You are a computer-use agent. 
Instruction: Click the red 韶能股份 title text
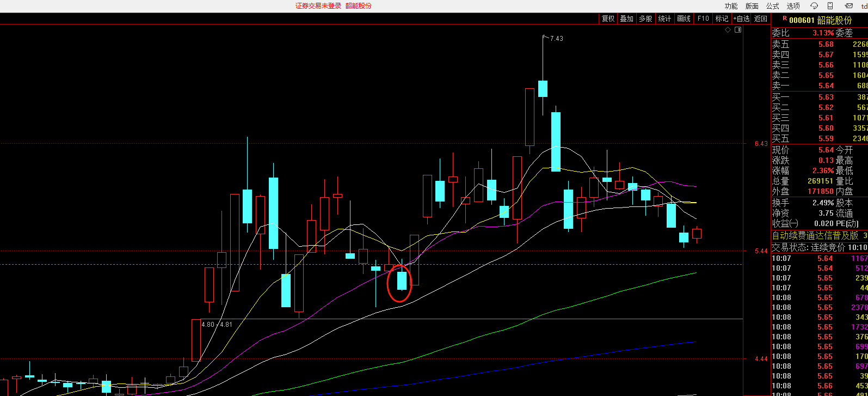(359, 6)
